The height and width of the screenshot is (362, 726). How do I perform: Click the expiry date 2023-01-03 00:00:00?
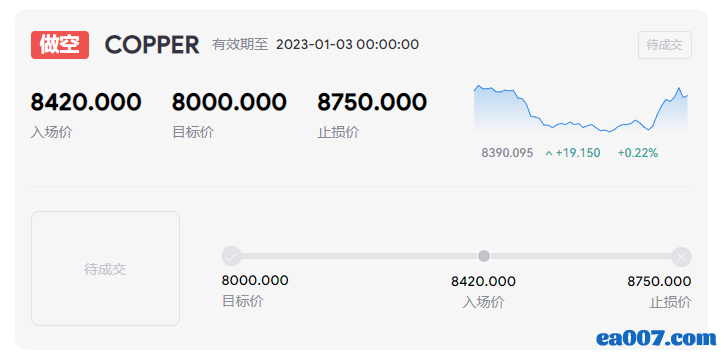(347, 44)
